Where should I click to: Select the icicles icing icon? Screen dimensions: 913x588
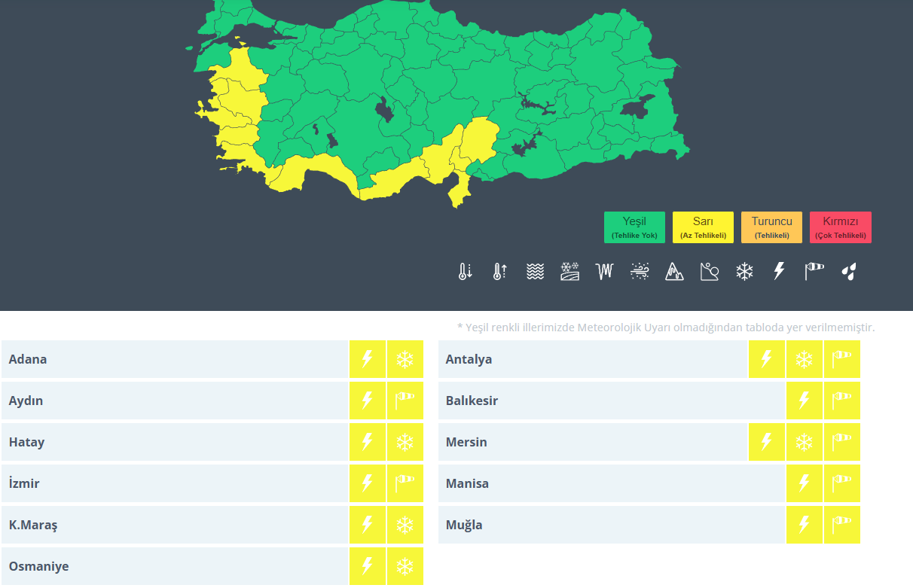605,272
